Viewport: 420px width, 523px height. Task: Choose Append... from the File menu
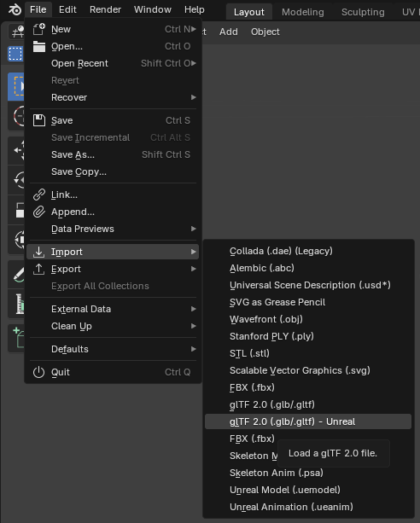coord(113,212)
